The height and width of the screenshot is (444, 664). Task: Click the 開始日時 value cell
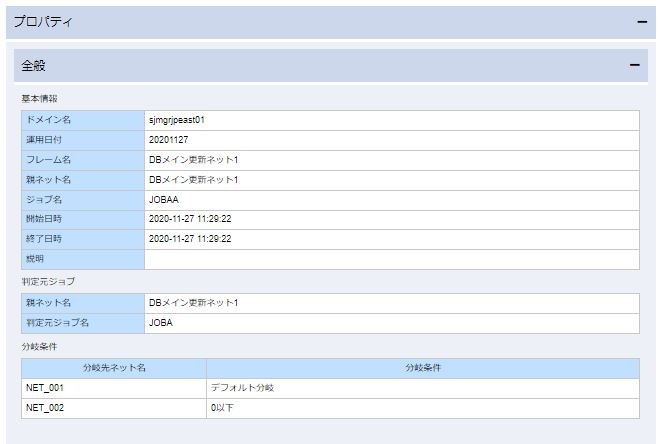tap(392, 219)
